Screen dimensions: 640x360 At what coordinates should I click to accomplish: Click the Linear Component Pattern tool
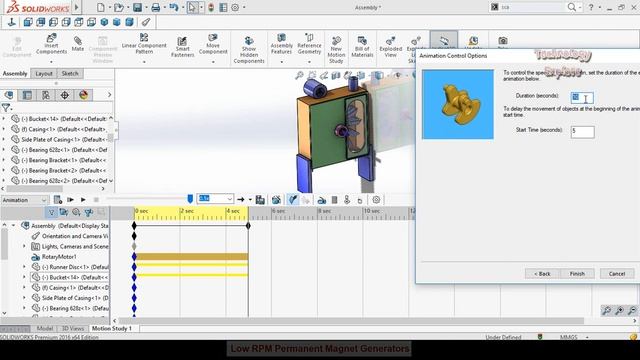[x=144, y=44]
